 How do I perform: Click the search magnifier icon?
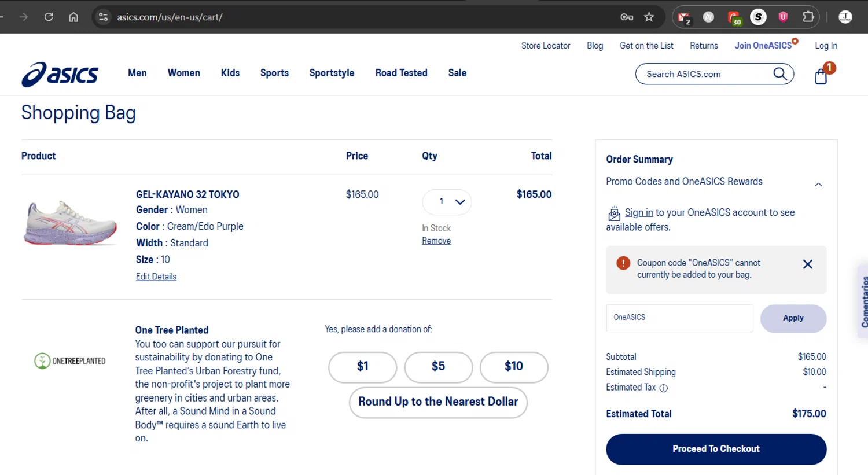click(x=779, y=74)
